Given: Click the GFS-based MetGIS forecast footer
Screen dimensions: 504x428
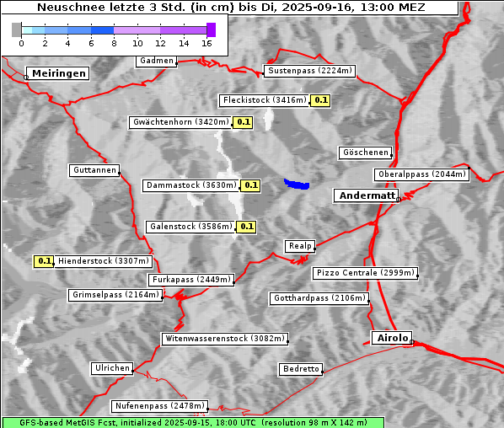Looking at the screenshot, I should tap(193, 423).
